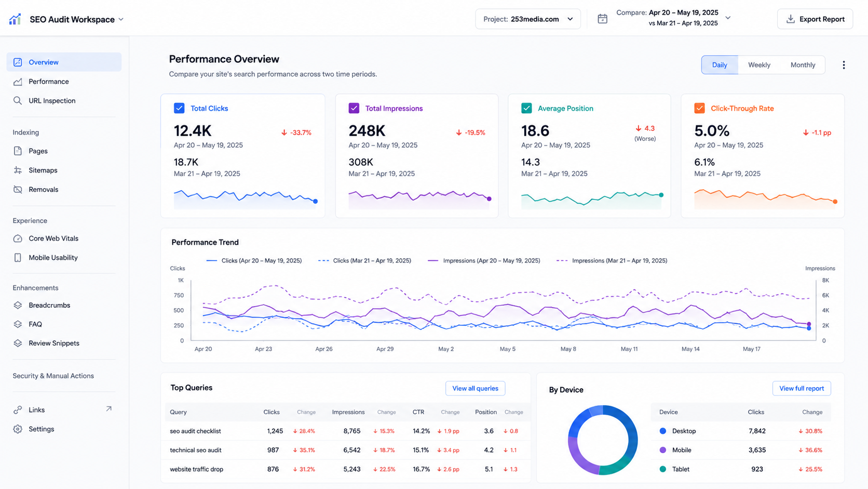Click the Device column header

coord(669,412)
